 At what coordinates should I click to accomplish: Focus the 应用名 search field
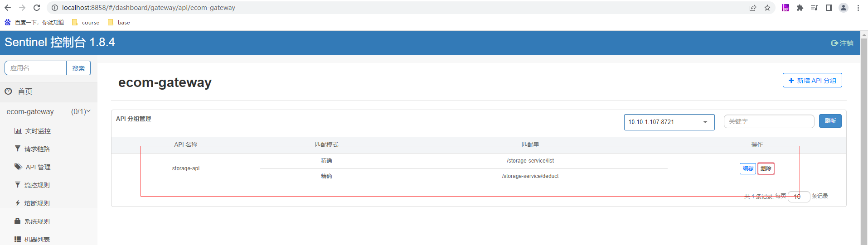(x=35, y=68)
